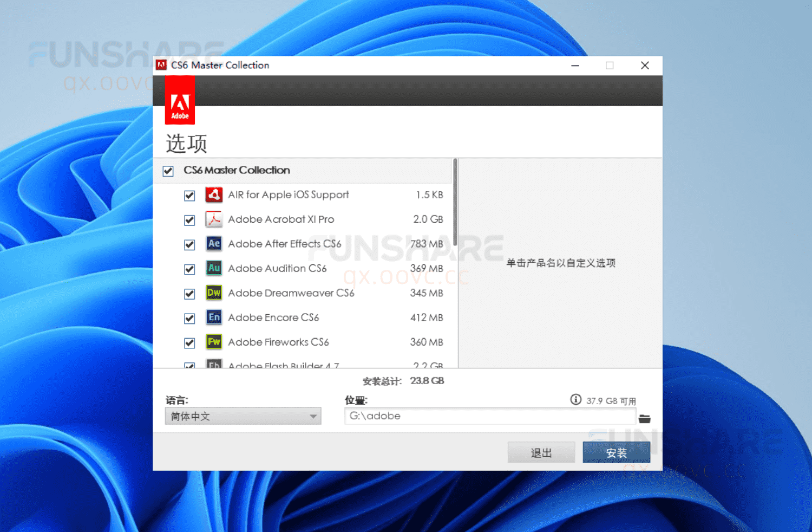The width and height of the screenshot is (812, 532).
Task: Toggle the Adobe Audition CS6 checkbox
Action: 189,269
